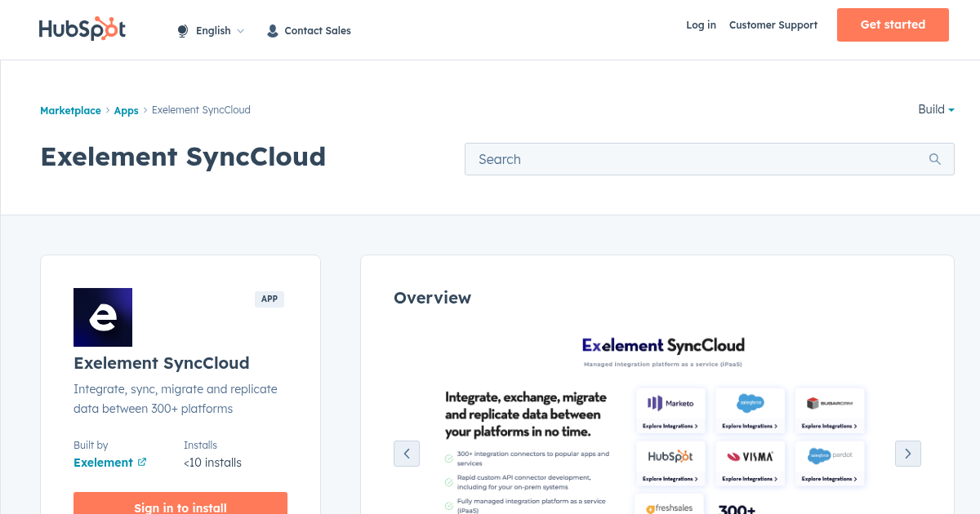Click the HubSpot integration card in overview
Image resolution: width=980 pixels, height=514 pixels.
(670, 463)
